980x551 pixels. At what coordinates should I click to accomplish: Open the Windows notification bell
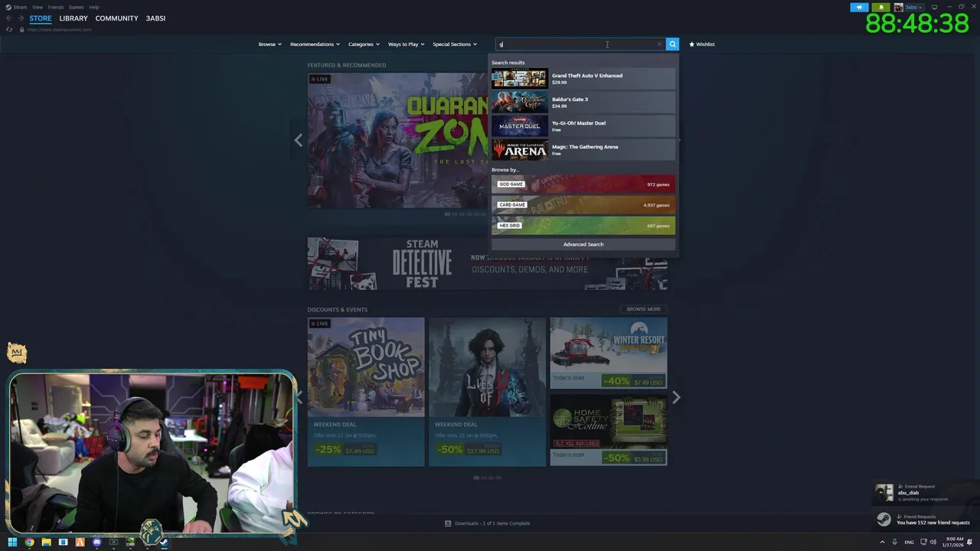[969, 542]
